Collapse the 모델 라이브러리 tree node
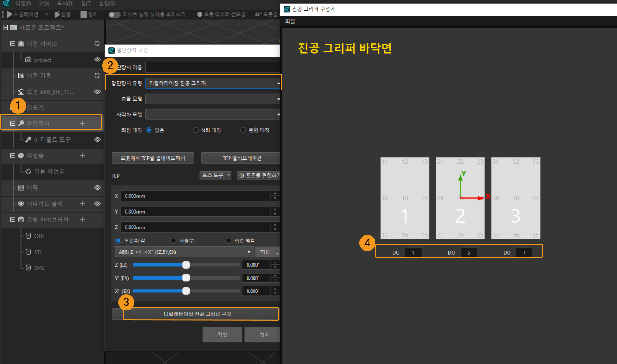Screen dimensions: 617x364 6,220
